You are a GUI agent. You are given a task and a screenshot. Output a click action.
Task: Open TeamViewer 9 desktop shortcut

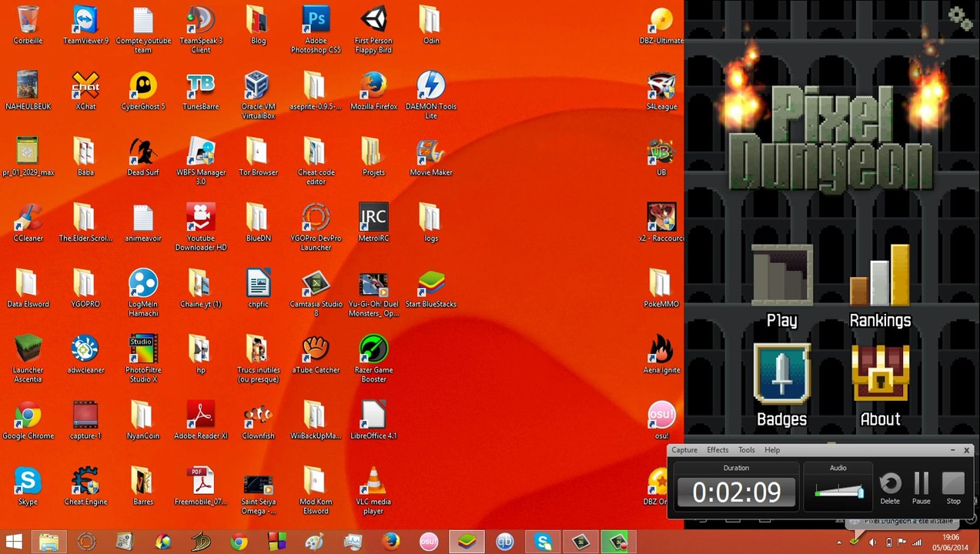pos(85,21)
